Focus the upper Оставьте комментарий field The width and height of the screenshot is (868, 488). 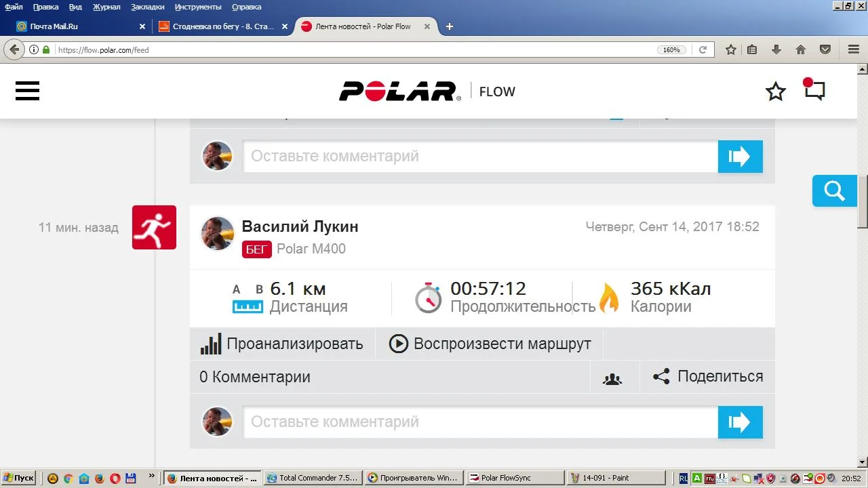pyautogui.click(x=481, y=156)
